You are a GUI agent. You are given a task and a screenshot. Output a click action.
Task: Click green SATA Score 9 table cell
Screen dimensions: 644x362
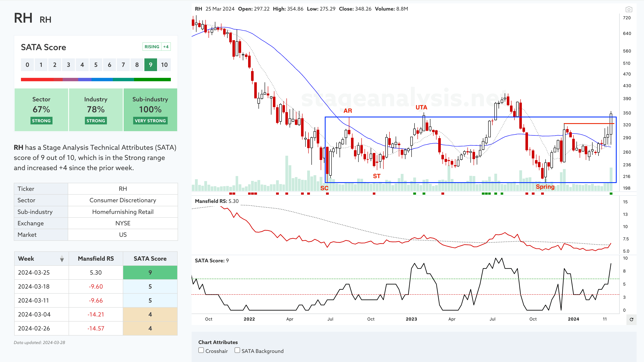pos(150,273)
